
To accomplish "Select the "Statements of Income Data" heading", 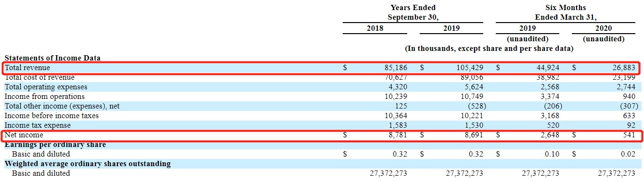I will click(52, 58).
